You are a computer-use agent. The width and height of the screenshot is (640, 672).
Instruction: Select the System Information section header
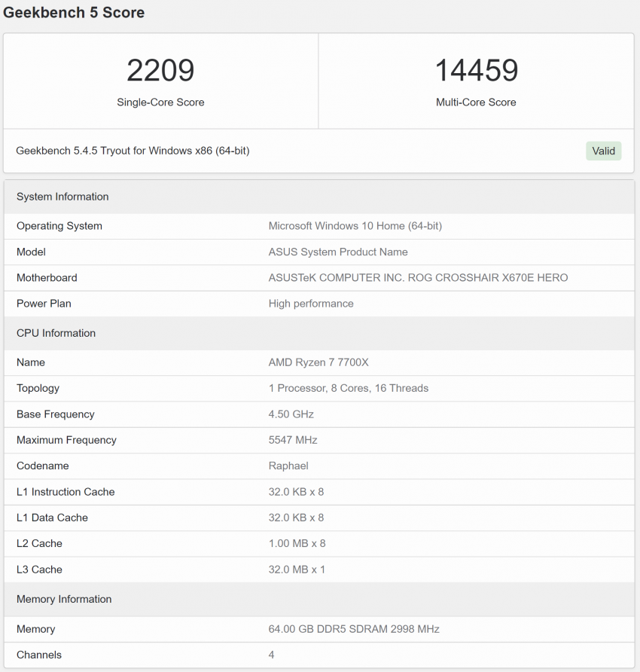click(x=62, y=197)
